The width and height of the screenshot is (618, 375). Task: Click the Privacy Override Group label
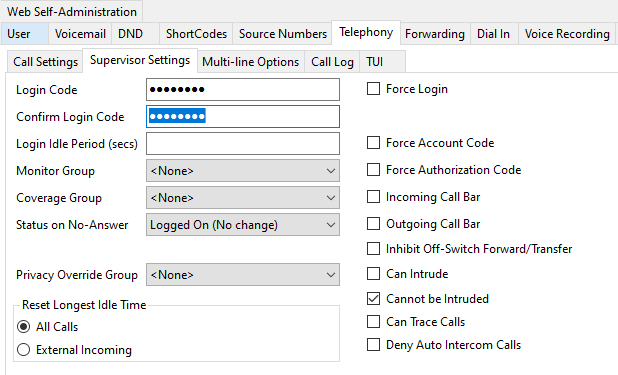77,275
